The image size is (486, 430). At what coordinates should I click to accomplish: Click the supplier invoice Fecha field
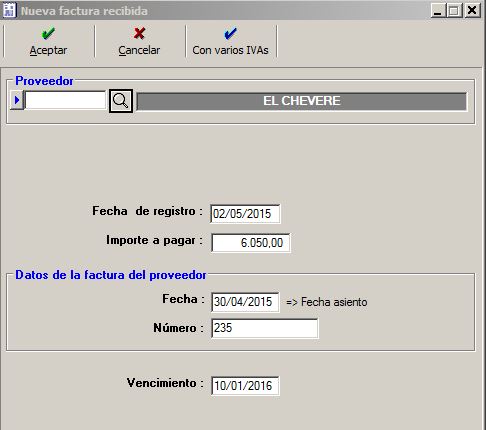(x=245, y=302)
